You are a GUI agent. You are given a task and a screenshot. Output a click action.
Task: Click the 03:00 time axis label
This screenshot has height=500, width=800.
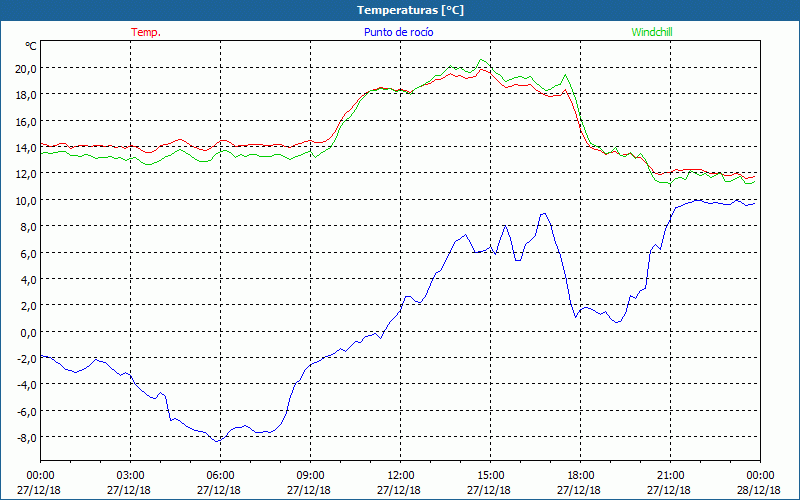[x=130, y=476]
